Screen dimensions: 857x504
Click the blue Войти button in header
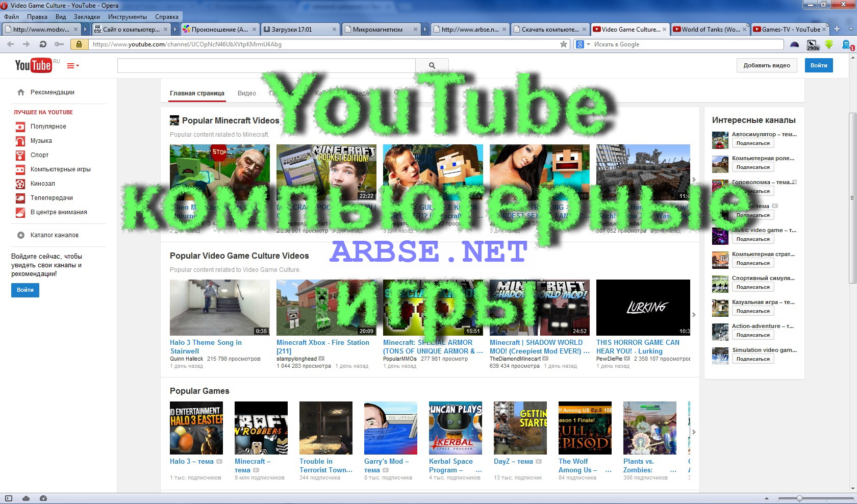(819, 65)
